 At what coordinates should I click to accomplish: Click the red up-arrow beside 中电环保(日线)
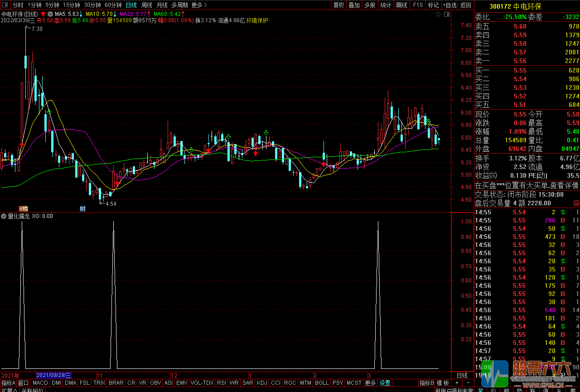click(x=43, y=14)
